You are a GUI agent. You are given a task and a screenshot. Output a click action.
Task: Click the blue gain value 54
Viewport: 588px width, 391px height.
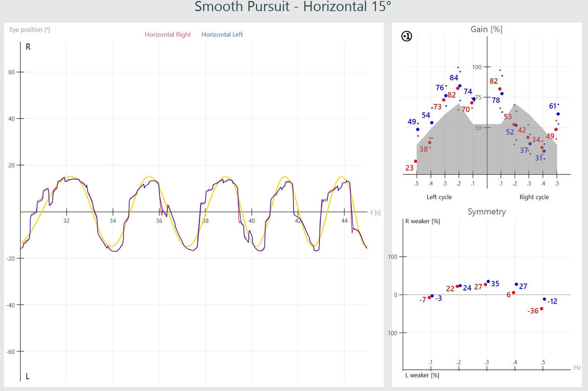click(x=426, y=115)
